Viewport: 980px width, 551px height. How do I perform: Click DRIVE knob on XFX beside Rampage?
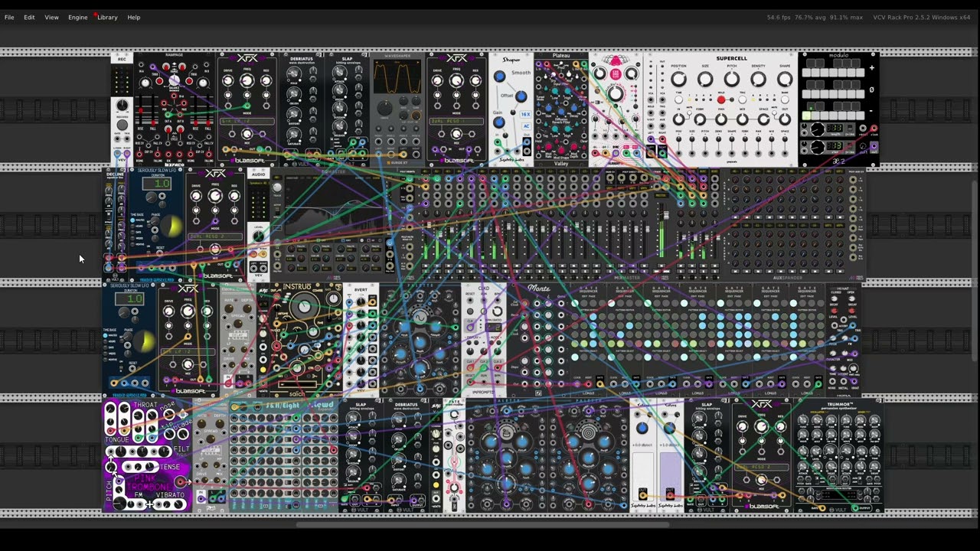pos(228,81)
